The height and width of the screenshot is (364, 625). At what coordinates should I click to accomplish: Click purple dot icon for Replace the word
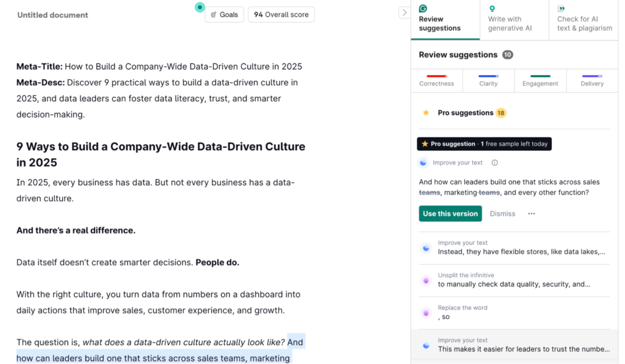coord(426,313)
